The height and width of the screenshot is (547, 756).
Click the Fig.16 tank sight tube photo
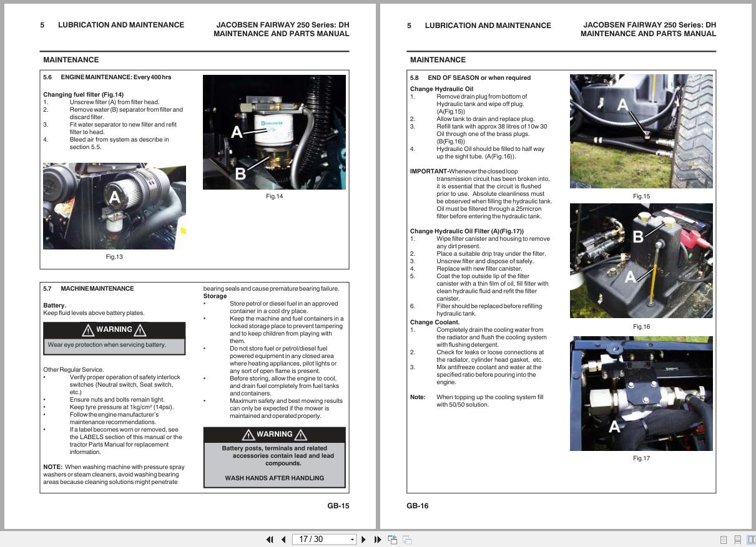pyautogui.click(x=641, y=261)
